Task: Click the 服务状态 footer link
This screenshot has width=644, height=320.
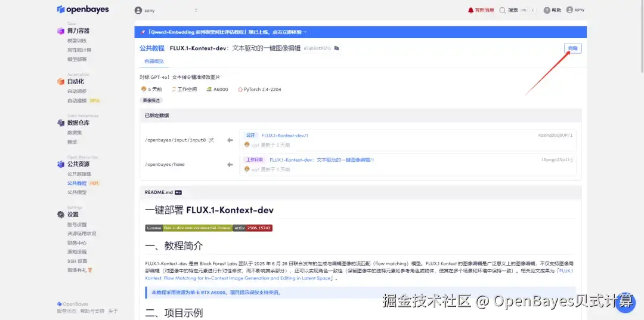Action: (67, 312)
